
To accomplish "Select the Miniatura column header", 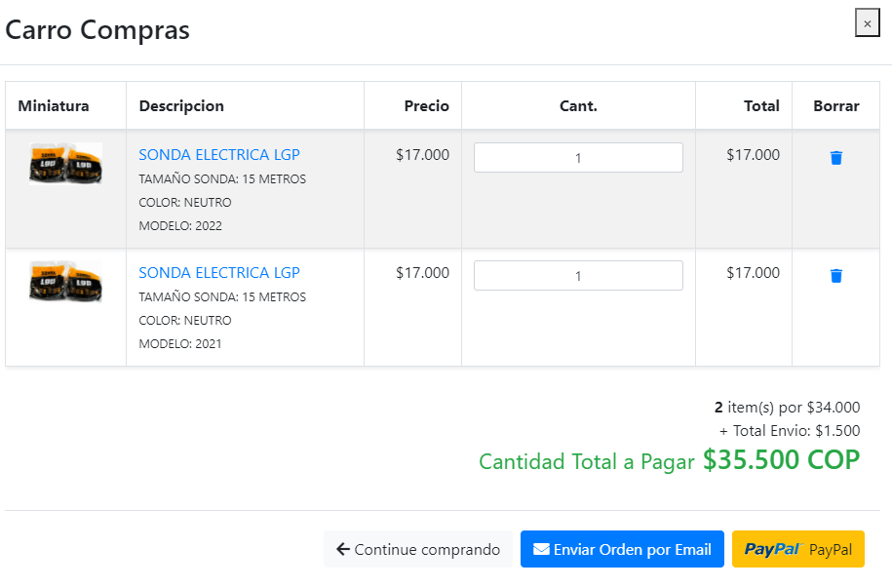I will pos(54,106).
